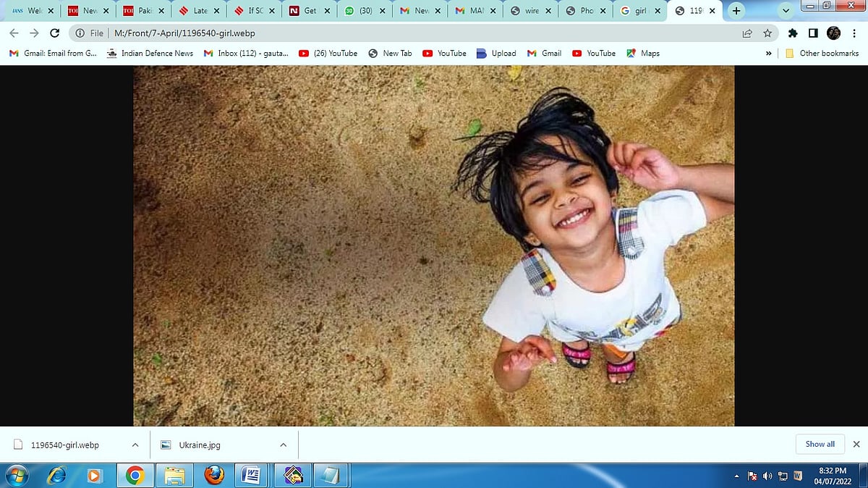Image resolution: width=868 pixels, height=488 pixels.
Task: Open Windows Explorer folder from taskbar
Action: tap(174, 476)
